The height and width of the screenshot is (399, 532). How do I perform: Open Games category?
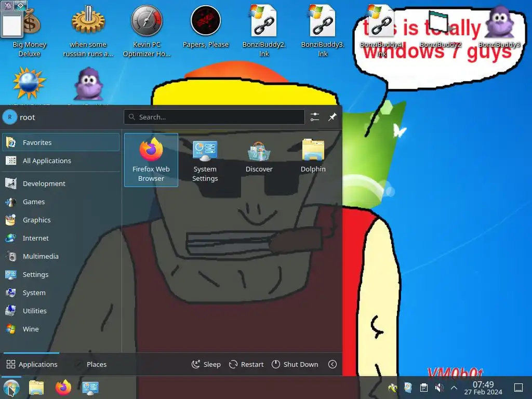tap(61, 202)
